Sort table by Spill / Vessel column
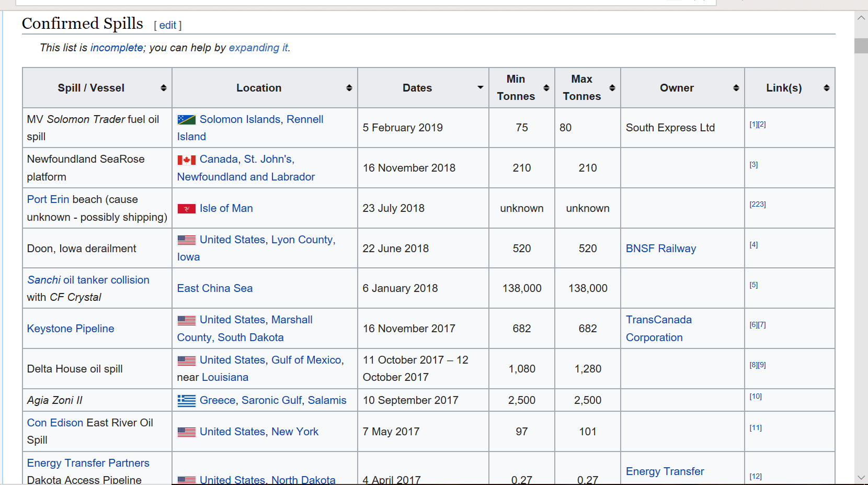The height and width of the screenshot is (485, 868). (163, 88)
